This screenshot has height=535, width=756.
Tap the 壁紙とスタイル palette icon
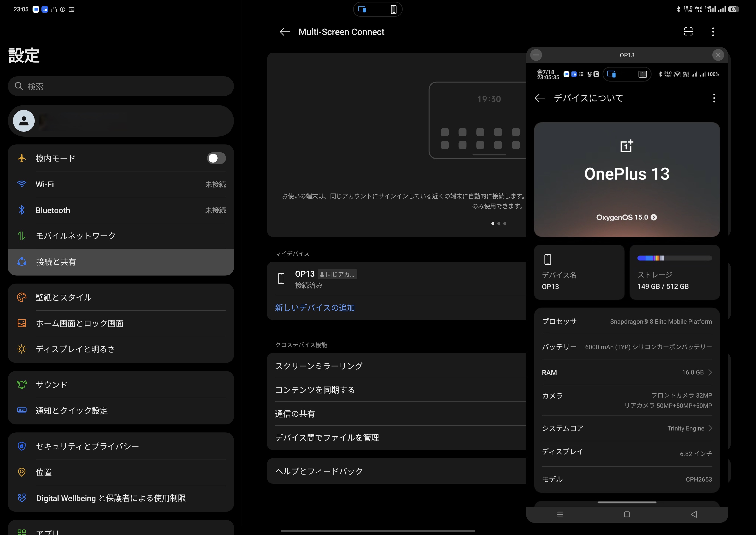pyautogui.click(x=22, y=297)
